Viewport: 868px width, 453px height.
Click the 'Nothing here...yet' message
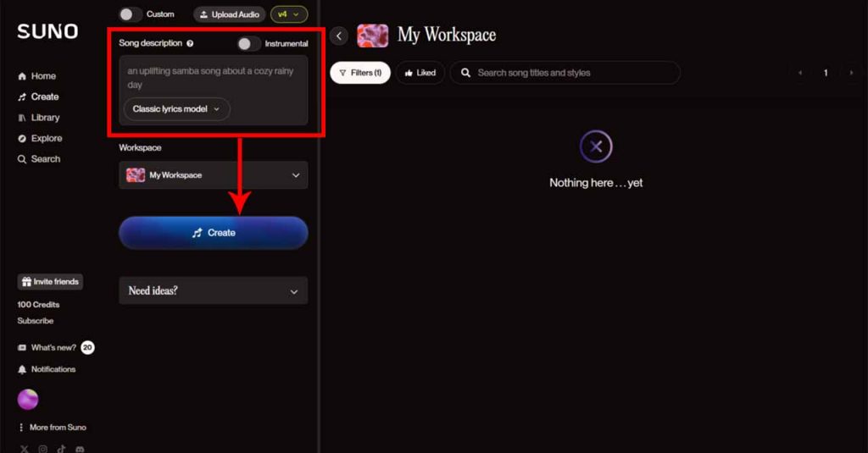(x=596, y=183)
